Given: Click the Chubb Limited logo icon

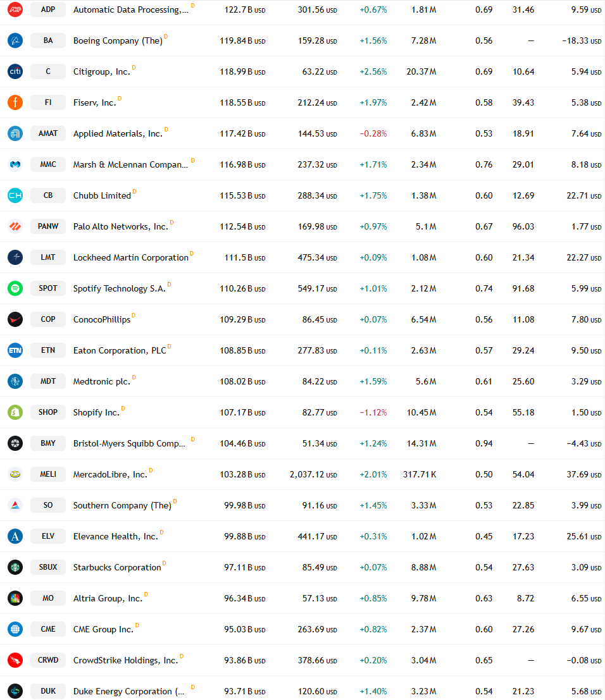Looking at the screenshot, I should [15, 195].
